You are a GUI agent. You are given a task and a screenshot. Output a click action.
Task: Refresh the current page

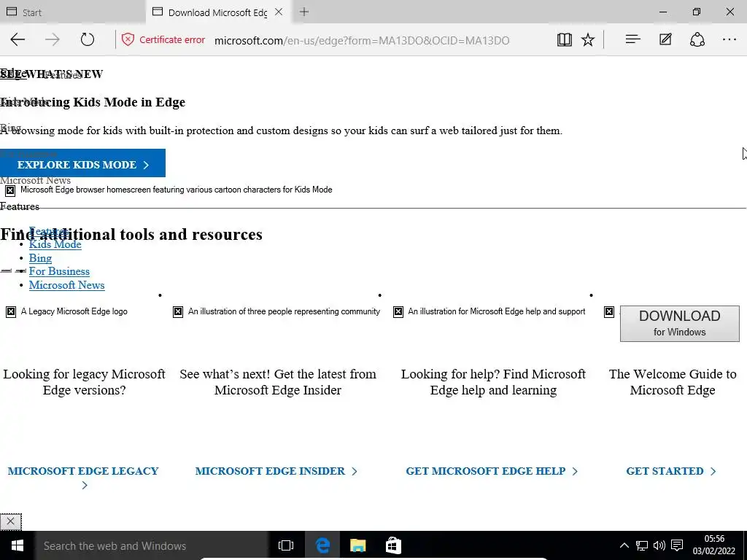[x=88, y=39]
